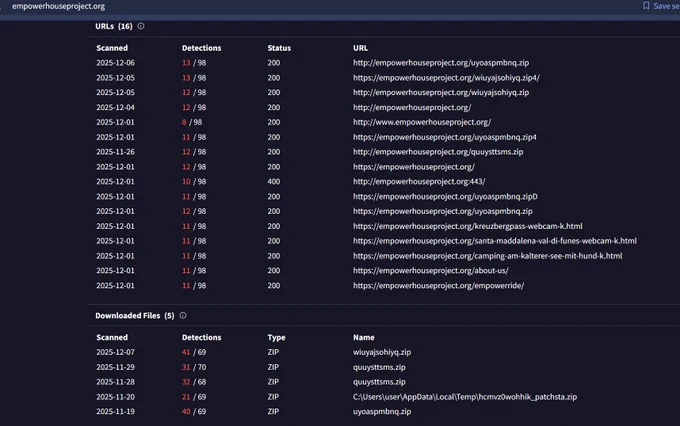Click the 2025-11-19 scanned date
Image resolution: width=680 pixels, height=426 pixels.
click(115, 411)
